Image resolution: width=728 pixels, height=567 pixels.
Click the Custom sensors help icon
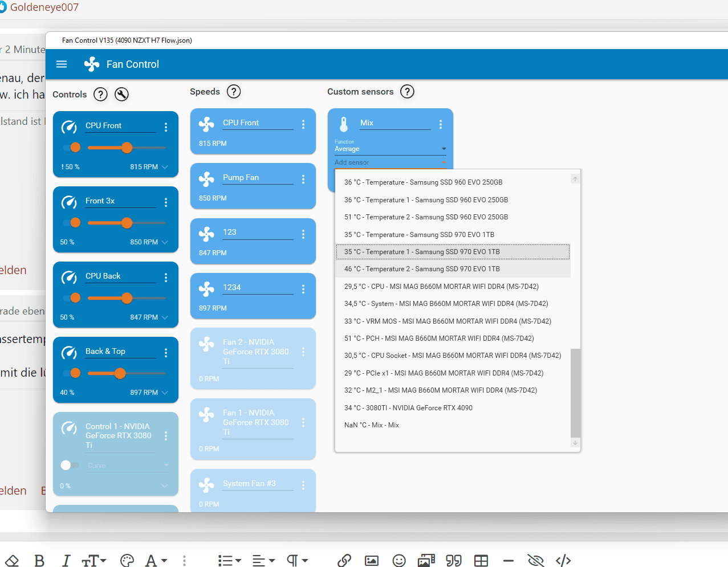coord(407,92)
